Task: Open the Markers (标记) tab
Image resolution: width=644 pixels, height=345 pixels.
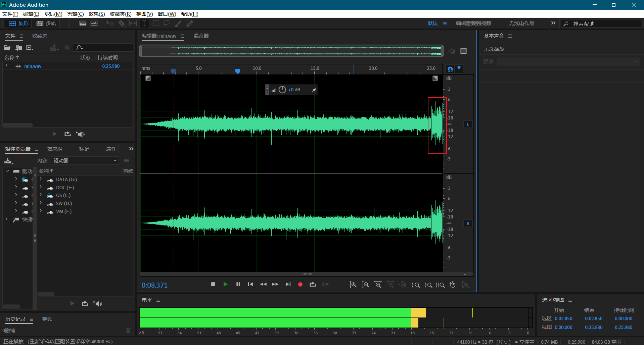Action: point(84,149)
